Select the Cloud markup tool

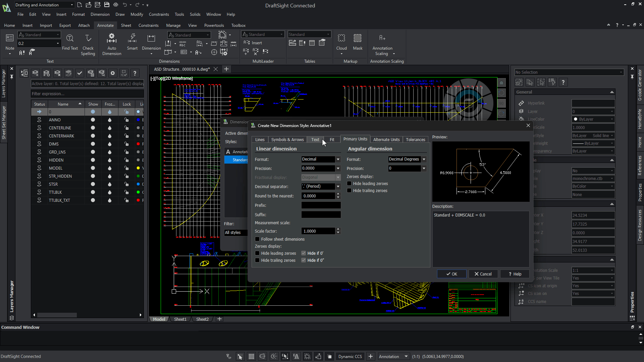[x=341, y=38]
